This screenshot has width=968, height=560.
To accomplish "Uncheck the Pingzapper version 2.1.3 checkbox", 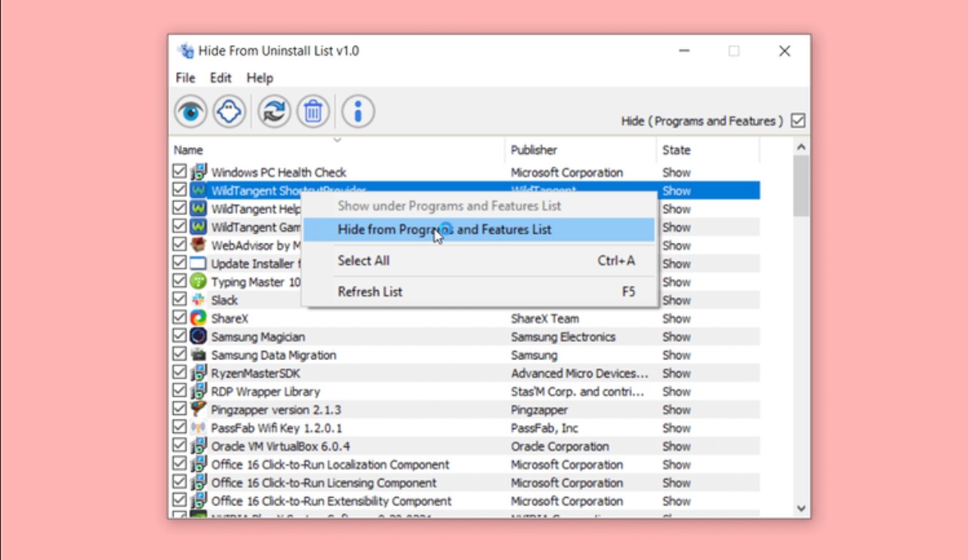I will [x=179, y=409].
